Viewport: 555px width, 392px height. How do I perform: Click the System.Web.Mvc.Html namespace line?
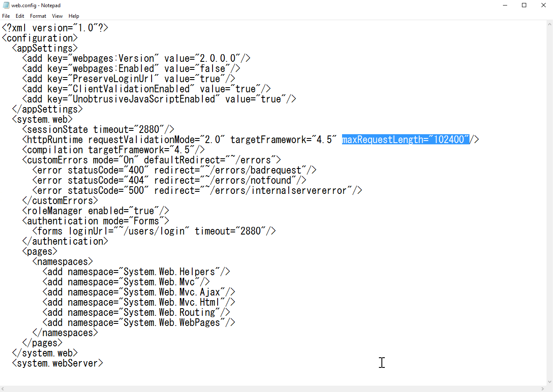(139, 302)
